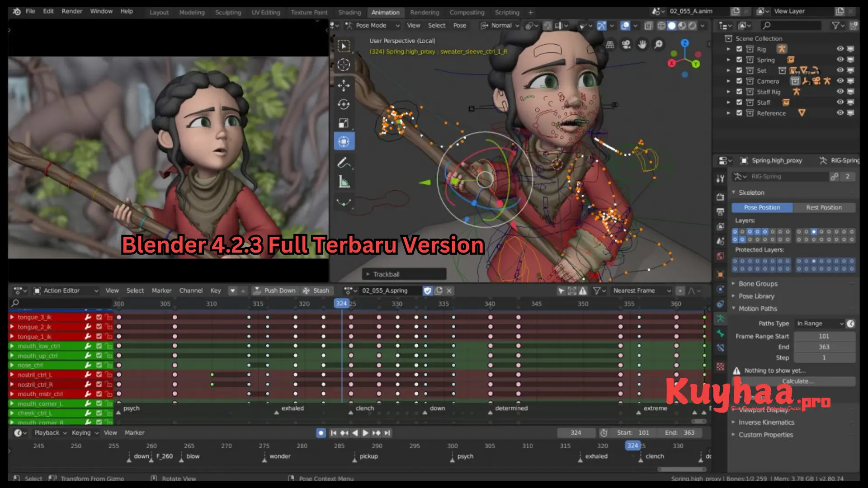Uncheck the Set collection checkbox

(739, 70)
